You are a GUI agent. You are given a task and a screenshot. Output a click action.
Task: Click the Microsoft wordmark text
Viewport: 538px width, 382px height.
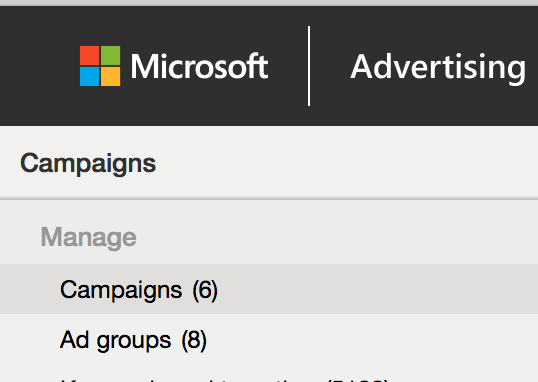199,66
